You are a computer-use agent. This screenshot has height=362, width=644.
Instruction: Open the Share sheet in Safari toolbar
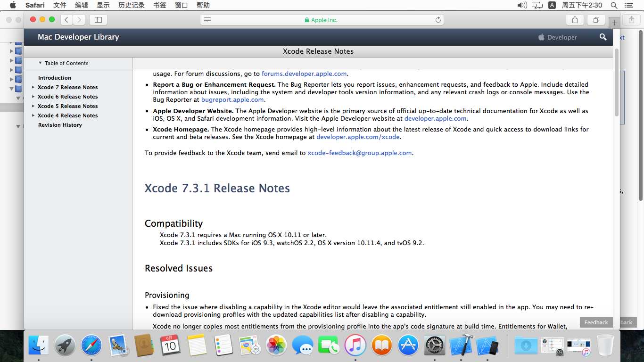pyautogui.click(x=575, y=20)
